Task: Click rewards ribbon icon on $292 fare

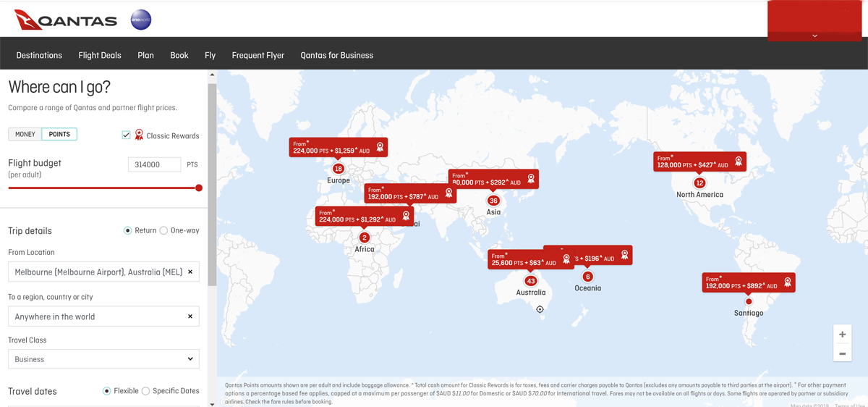Action: [531, 178]
